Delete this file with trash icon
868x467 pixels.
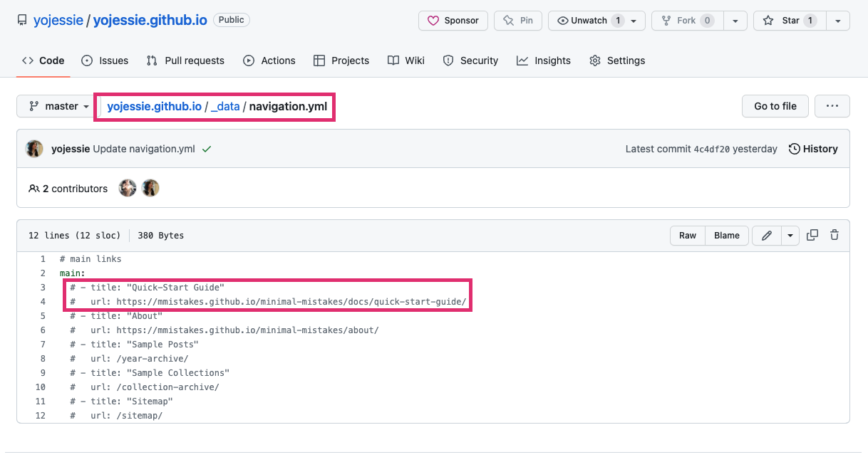point(835,235)
